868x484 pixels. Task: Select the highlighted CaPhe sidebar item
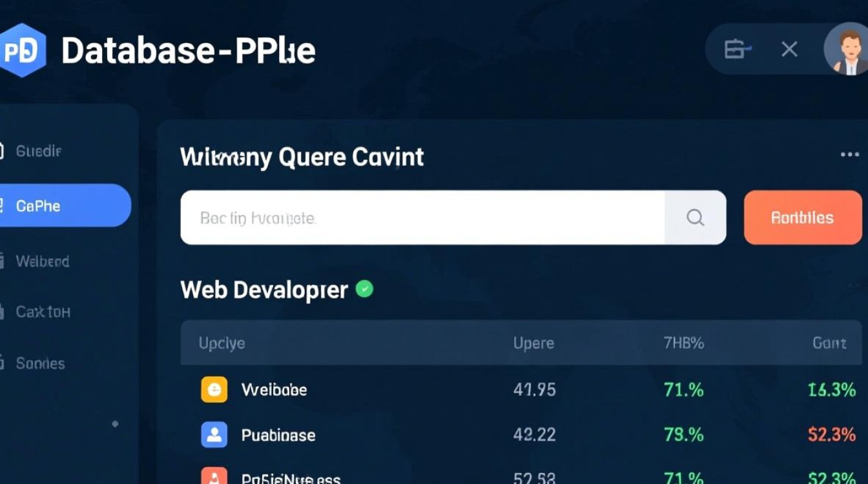(39, 206)
